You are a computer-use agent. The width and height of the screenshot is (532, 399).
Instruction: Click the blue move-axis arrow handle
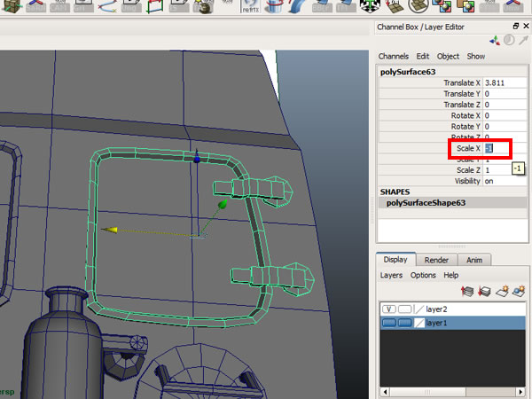197,157
